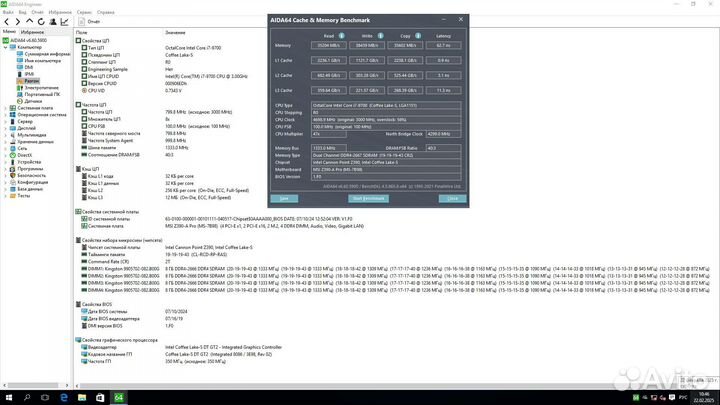720x405 pixels.
Task: Expand the Сервер tree node
Action: click(6, 122)
